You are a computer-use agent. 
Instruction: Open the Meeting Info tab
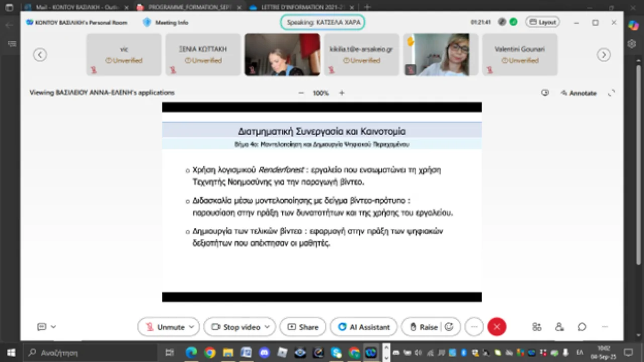pyautogui.click(x=166, y=23)
